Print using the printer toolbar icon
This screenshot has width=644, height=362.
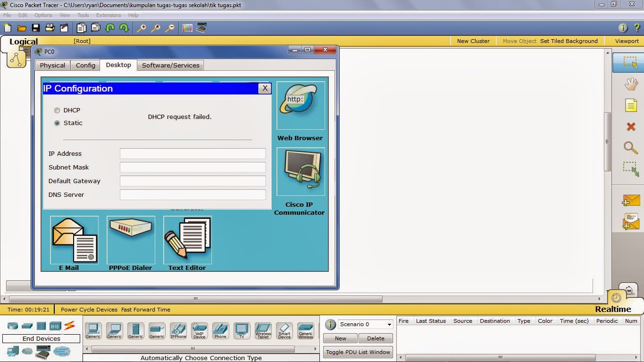coord(50,28)
